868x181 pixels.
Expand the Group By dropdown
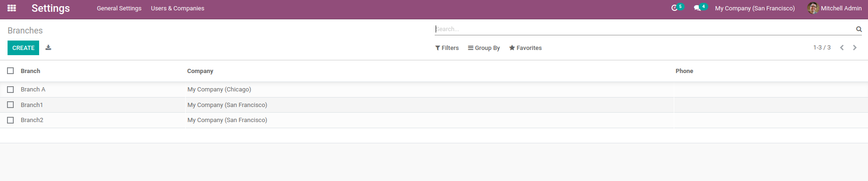coord(484,48)
